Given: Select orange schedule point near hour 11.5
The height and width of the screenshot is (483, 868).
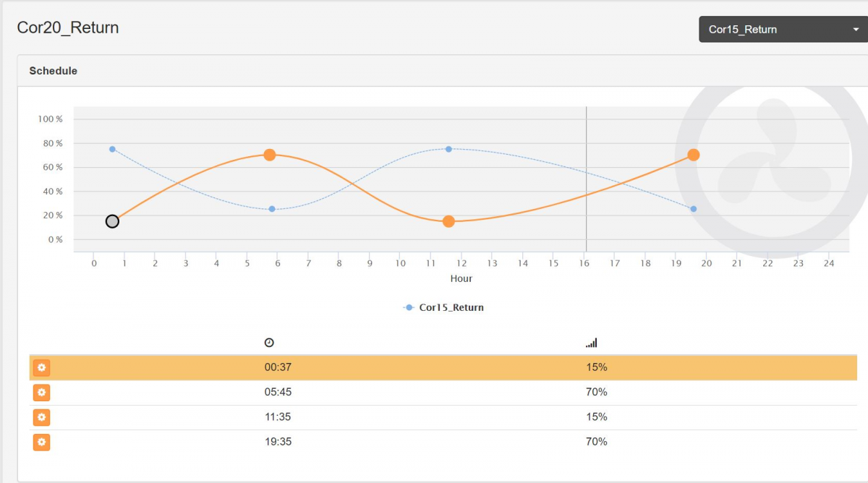Looking at the screenshot, I should click(448, 221).
